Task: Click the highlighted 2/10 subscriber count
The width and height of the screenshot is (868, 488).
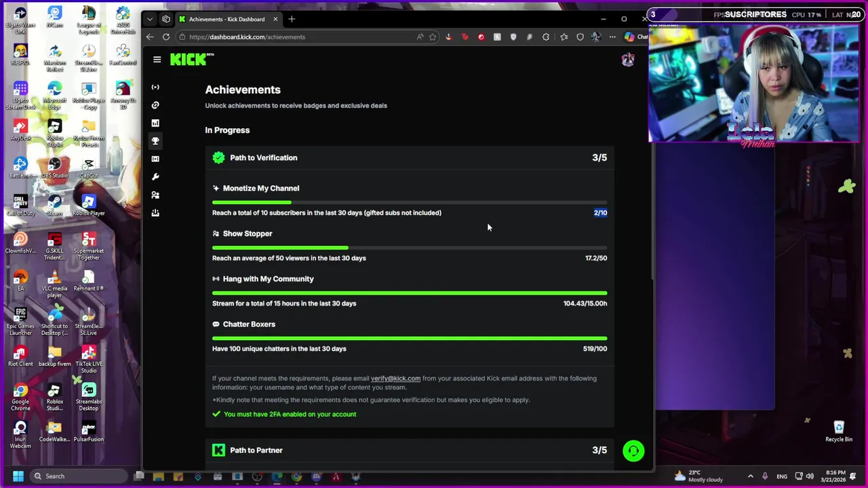Action: (x=600, y=213)
